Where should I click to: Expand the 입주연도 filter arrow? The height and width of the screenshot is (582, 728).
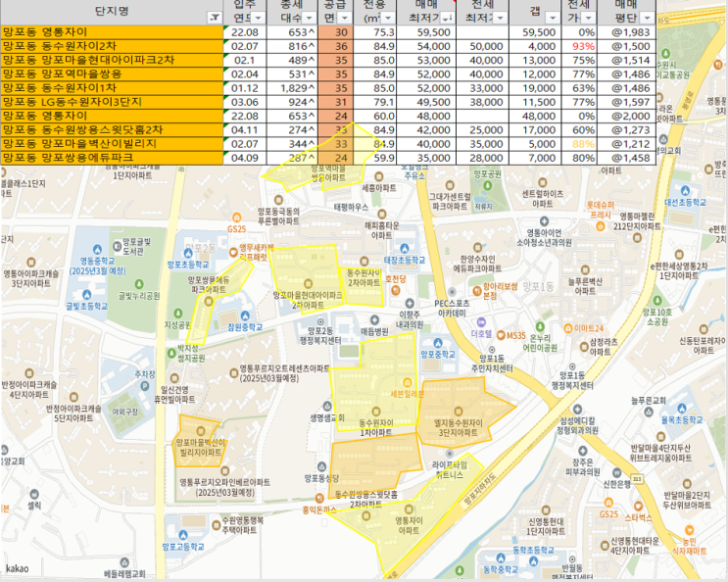tap(258, 18)
